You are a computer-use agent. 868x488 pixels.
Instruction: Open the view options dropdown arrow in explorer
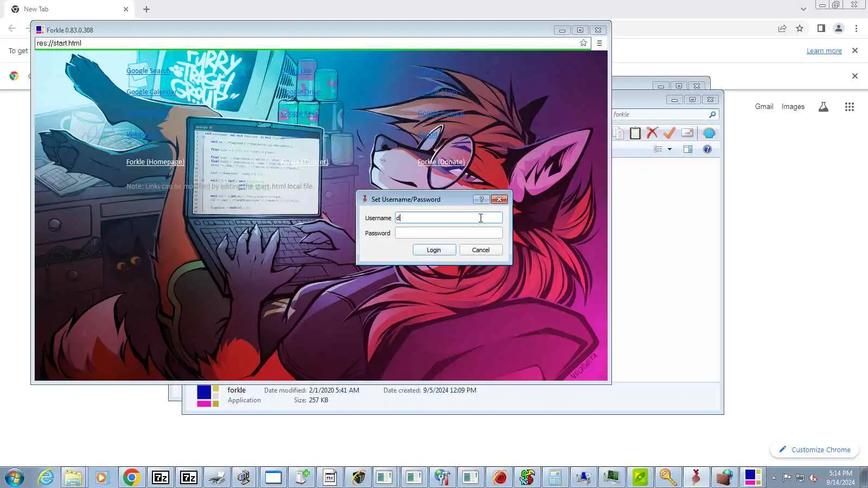(x=669, y=149)
